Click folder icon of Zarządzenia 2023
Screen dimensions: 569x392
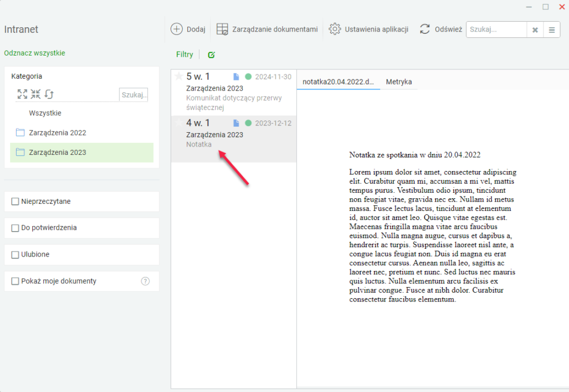pos(21,152)
